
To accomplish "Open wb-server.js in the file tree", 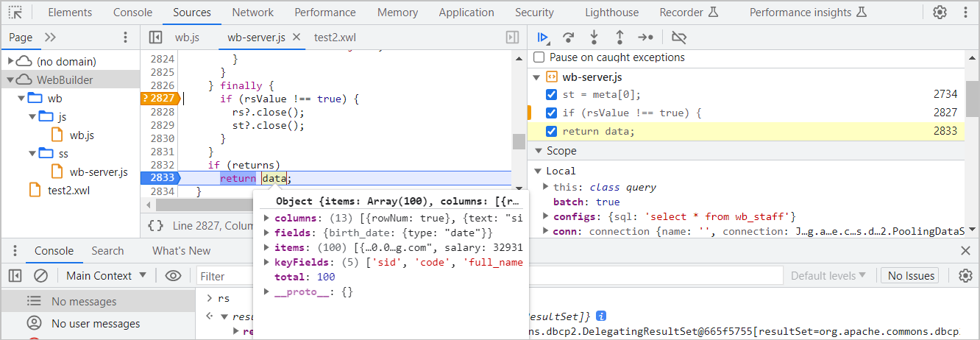I will [x=99, y=172].
